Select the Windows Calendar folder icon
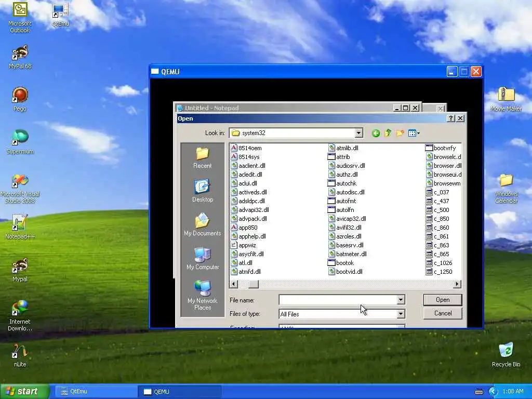Screen dimensions: 532x399 click(x=506, y=189)
